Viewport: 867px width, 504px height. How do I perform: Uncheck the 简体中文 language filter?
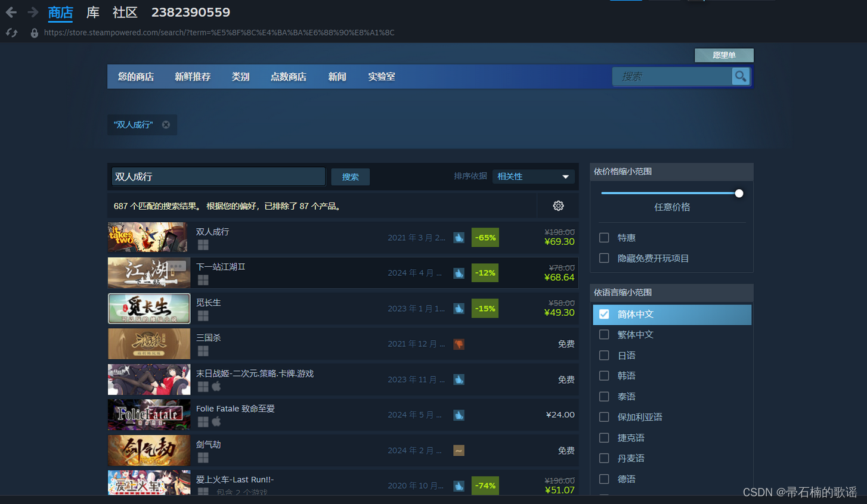click(604, 314)
